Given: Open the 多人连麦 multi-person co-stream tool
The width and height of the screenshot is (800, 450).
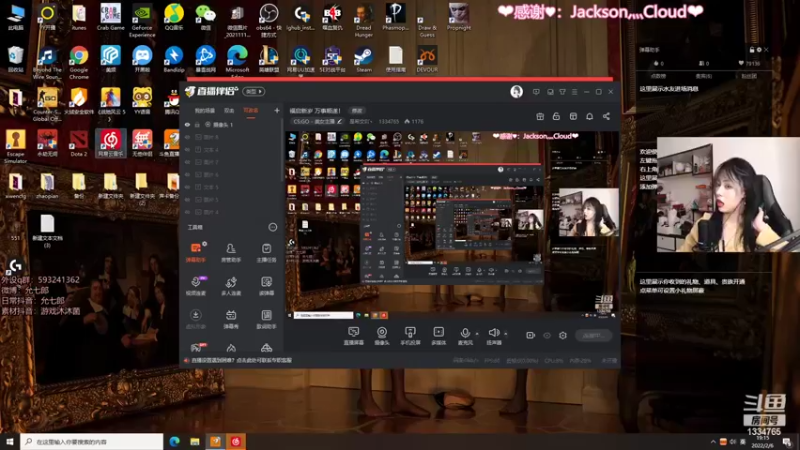Looking at the screenshot, I should click(x=231, y=286).
